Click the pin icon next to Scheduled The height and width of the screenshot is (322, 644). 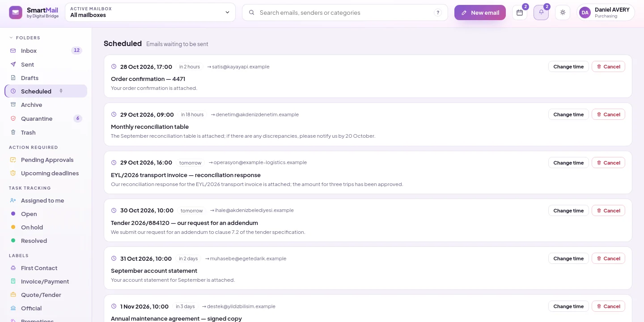(x=61, y=91)
